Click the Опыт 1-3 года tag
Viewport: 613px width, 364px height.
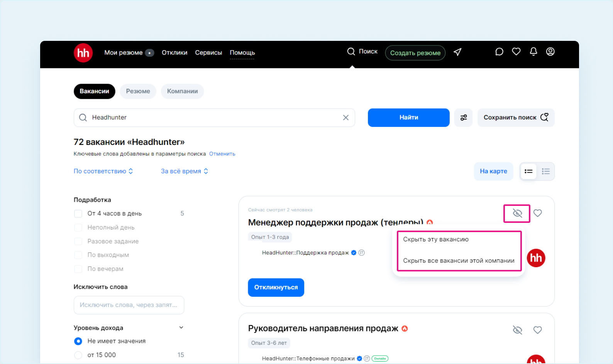point(270,237)
